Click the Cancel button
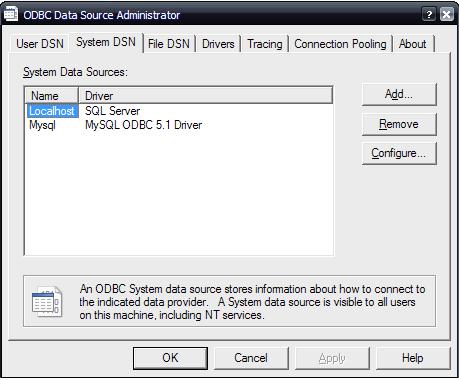This screenshot has width=459, height=380. 251,358
